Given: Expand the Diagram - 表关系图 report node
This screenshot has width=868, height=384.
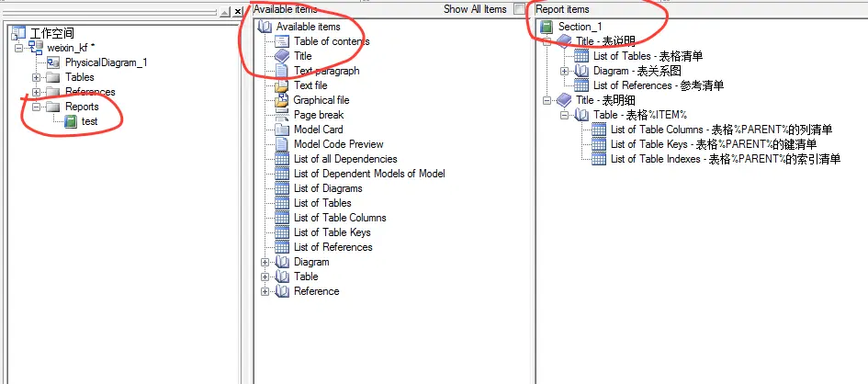Looking at the screenshot, I should [565, 71].
